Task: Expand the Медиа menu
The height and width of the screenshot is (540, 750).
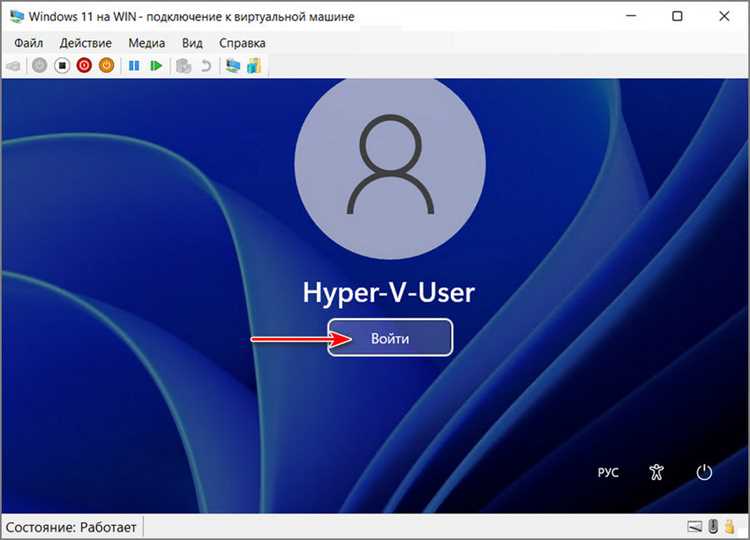Action: click(x=146, y=43)
